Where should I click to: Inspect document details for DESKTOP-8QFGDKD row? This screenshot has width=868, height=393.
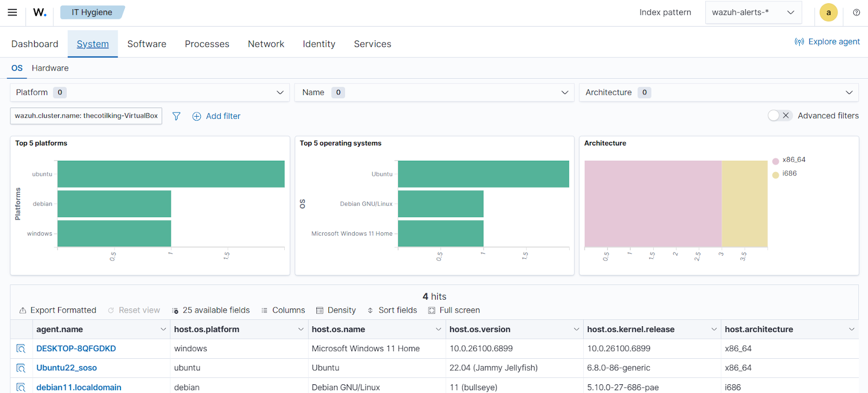[x=21, y=348]
